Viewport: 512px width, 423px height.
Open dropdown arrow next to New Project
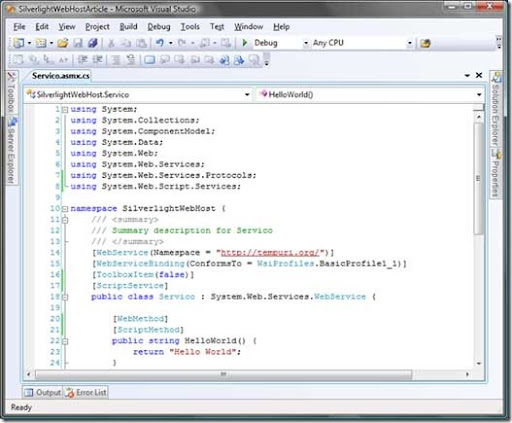29,43
